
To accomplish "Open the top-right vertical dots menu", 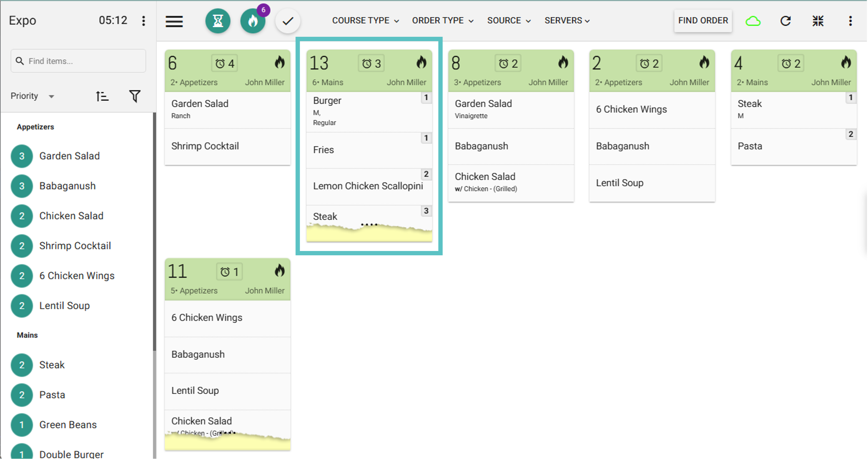I will coord(850,21).
